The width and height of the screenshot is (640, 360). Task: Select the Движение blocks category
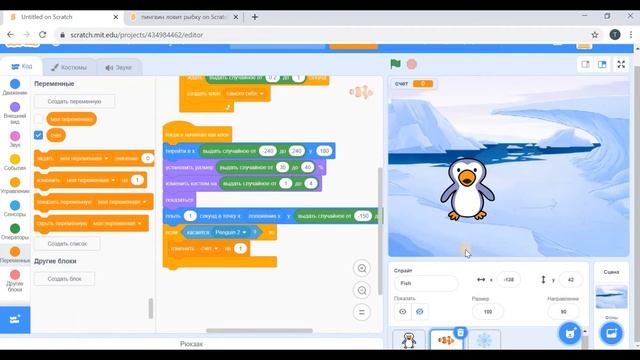click(x=15, y=87)
